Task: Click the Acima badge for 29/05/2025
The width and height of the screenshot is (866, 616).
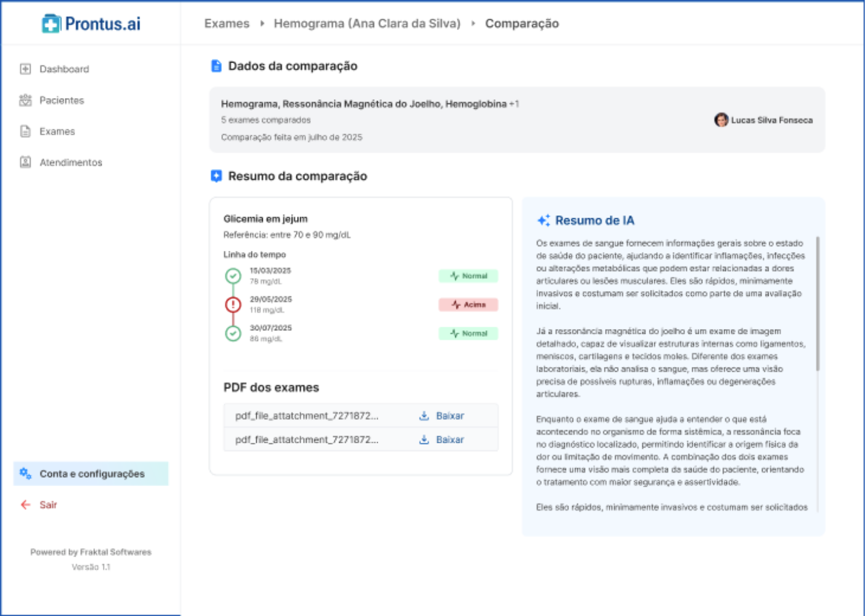Action: click(x=468, y=304)
